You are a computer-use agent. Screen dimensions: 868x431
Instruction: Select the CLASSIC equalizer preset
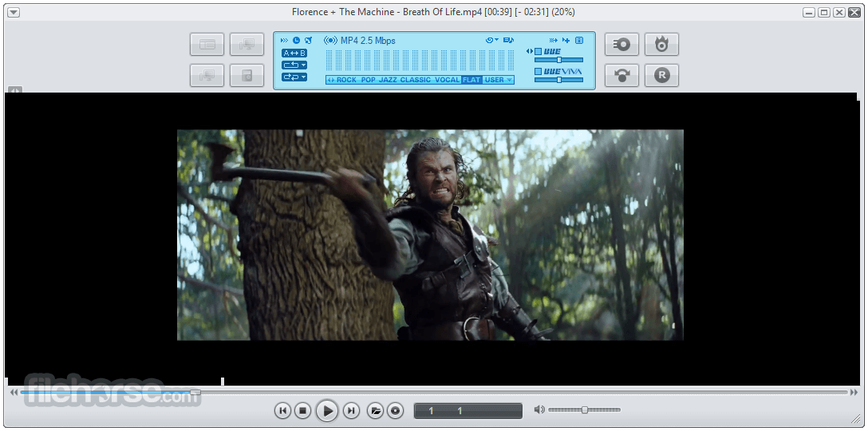415,81
